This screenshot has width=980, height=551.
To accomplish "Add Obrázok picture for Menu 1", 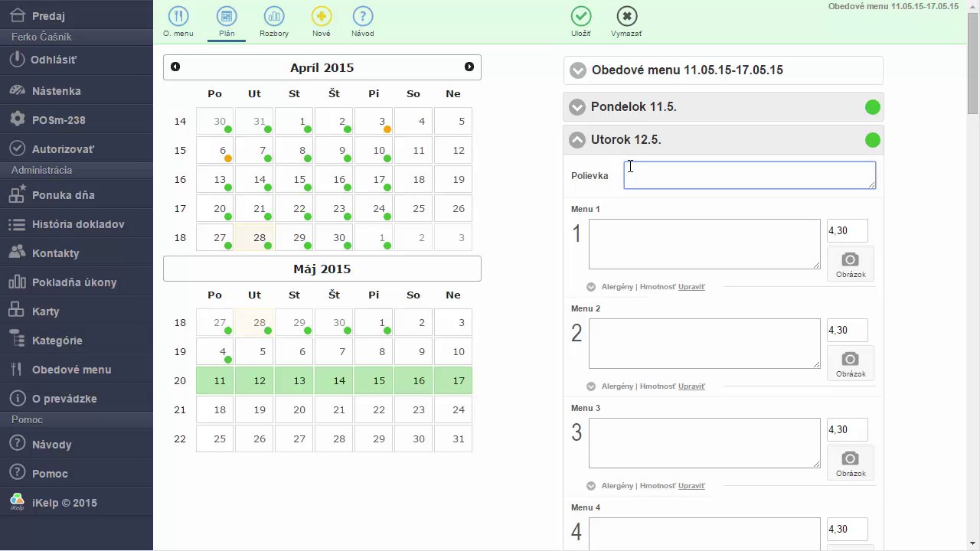I will [x=851, y=264].
